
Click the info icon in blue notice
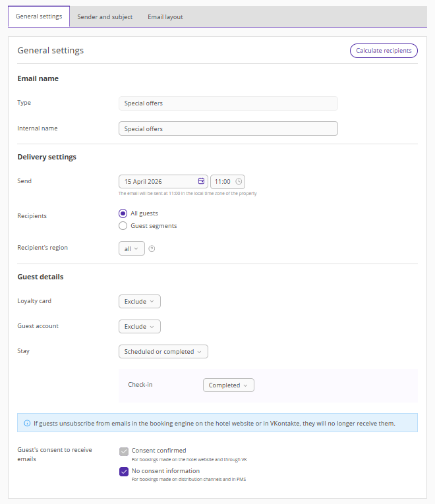(27, 423)
